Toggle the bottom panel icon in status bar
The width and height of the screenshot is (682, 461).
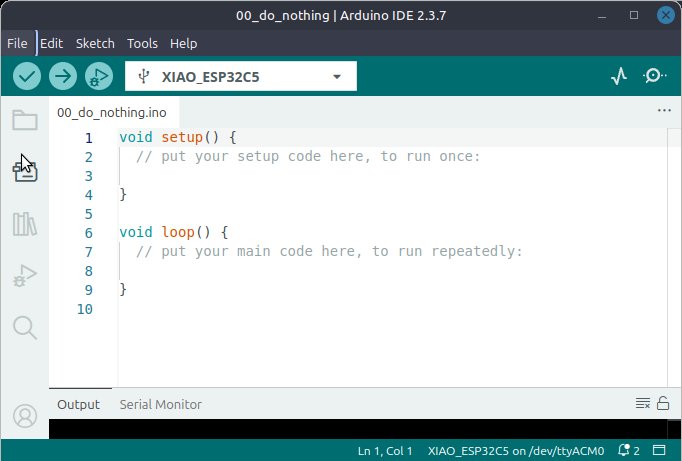tap(659, 450)
